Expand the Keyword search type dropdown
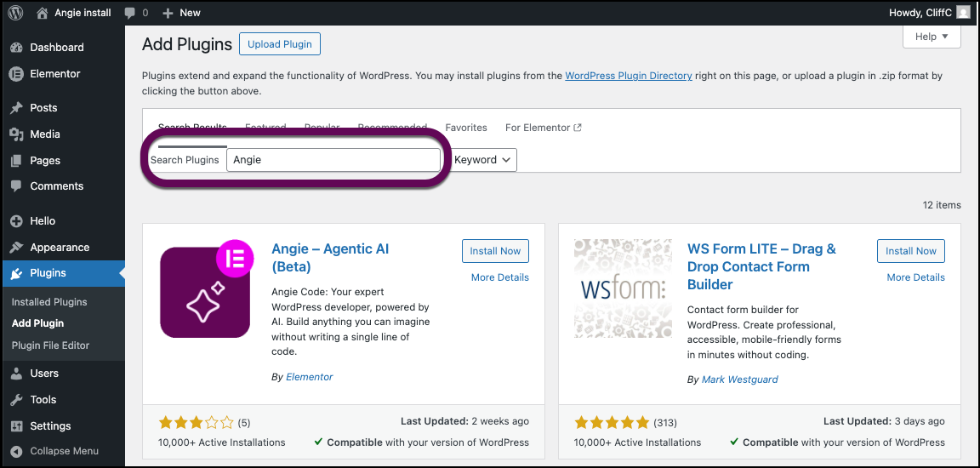This screenshot has height=468, width=980. (x=483, y=160)
